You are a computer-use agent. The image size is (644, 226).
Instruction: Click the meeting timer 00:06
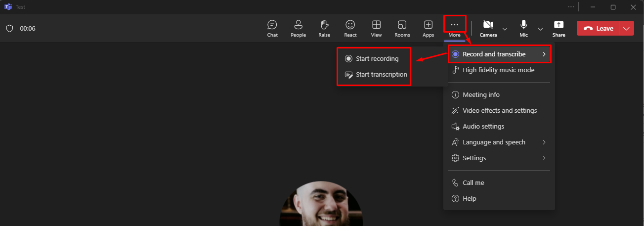[x=28, y=29]
